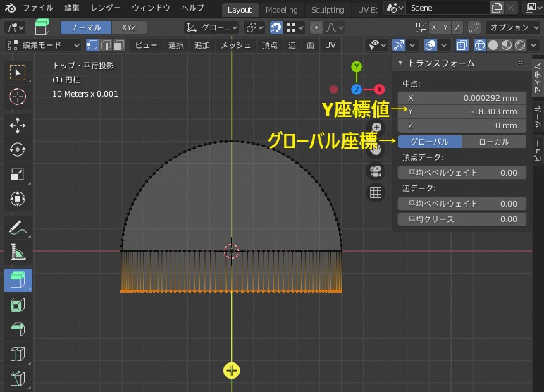Open overlays dropdown arrow
Image resolution: width=544 pixels, height=392 pixels.
pyautogui.click(x=444, y=45)
